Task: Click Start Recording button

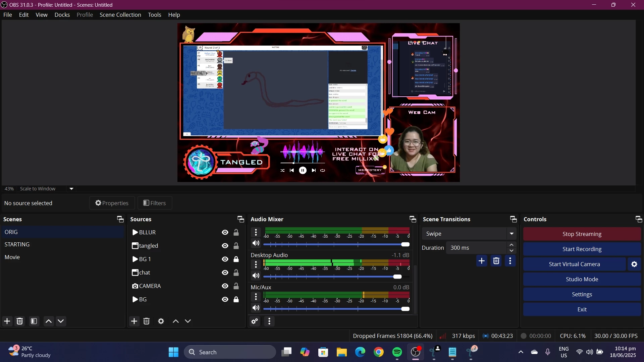Action: 582,249
